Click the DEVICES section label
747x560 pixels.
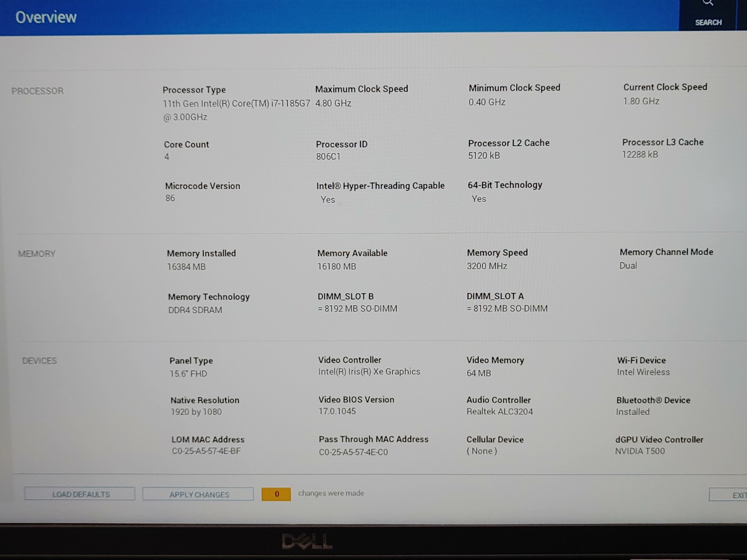(39, 361)
